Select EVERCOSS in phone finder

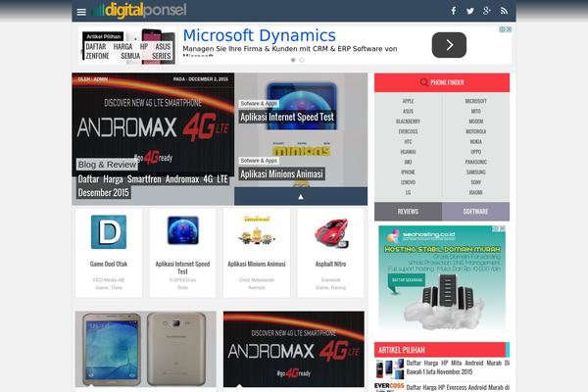coord(408,131)
